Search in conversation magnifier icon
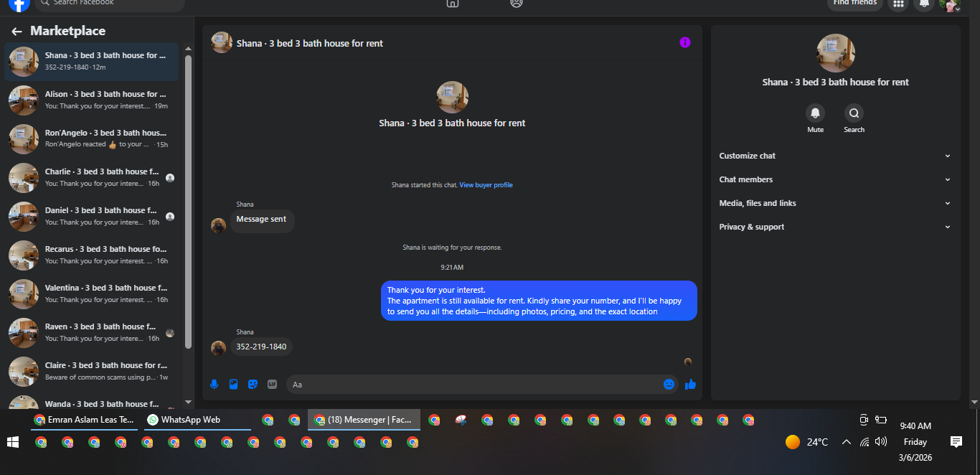Image resolution: width=980 pixels, height=475 pixels. (854, 113)
